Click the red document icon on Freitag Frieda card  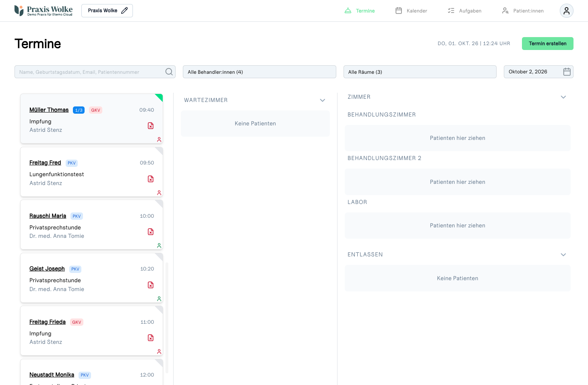point(151,338)
